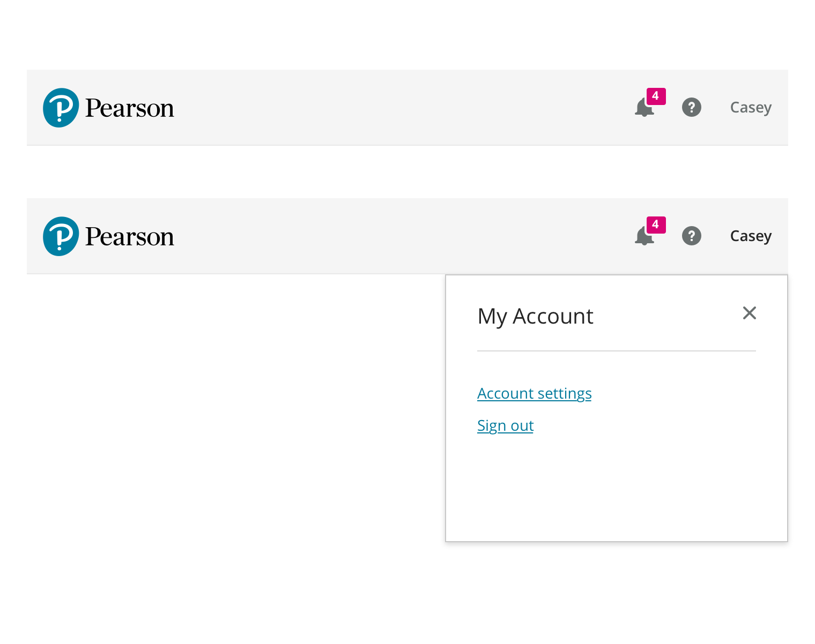Click the My Account heading

[535, 316]
